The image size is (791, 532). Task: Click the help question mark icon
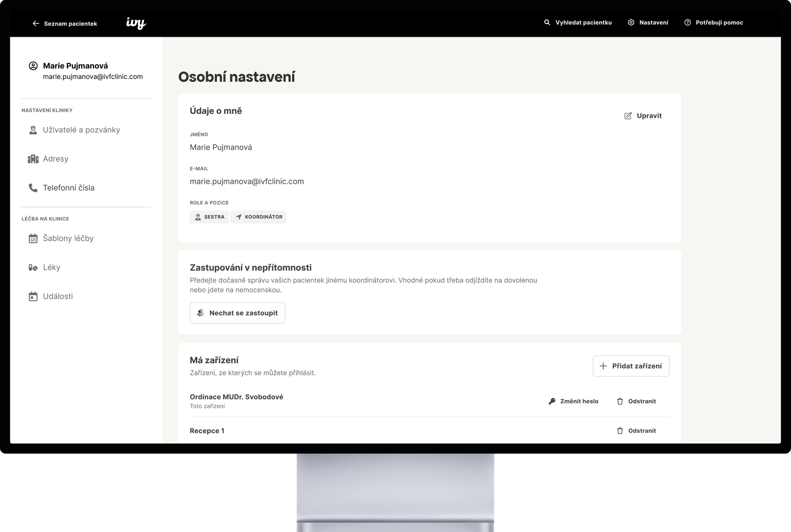(x=688, y=23)
